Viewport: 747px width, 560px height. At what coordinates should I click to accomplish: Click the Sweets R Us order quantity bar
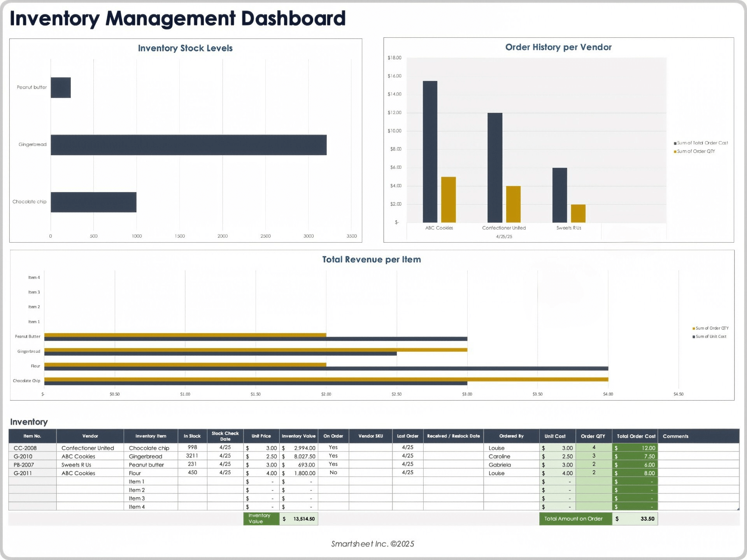[x=577, y=214]
